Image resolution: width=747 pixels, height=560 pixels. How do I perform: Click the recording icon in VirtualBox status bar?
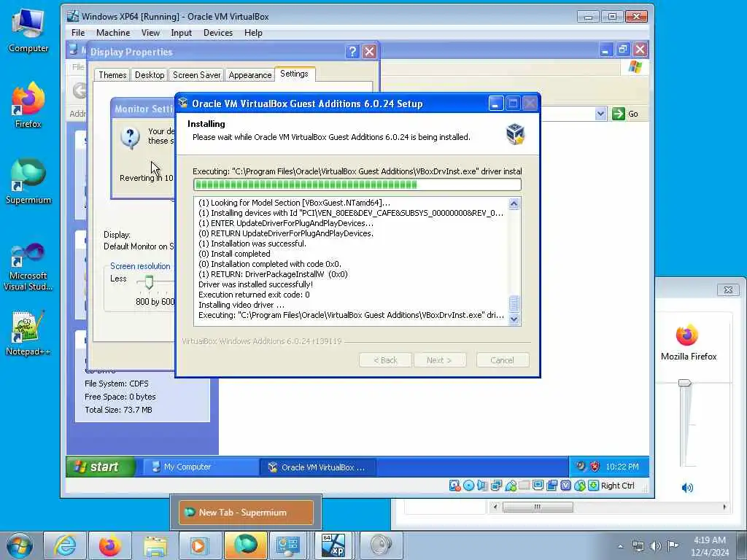pos(551,485)
